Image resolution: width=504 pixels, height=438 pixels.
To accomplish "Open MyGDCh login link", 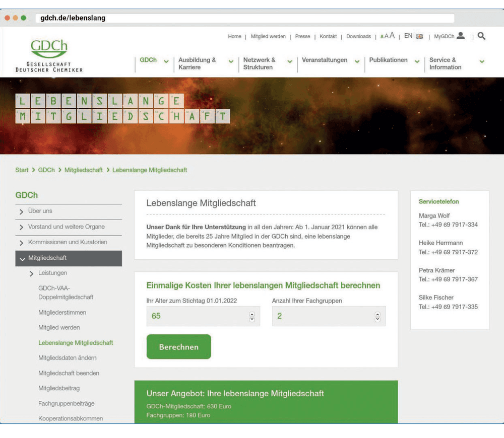I will coord(444,37).
